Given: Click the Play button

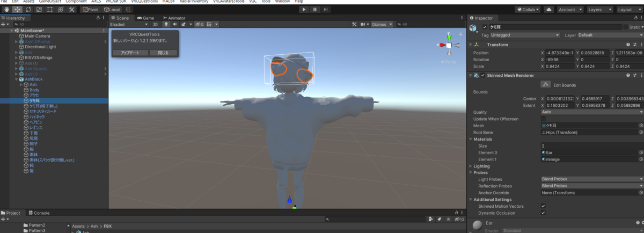Looking at the screenshot, I should pyautogui.click(x=304, y=10).
